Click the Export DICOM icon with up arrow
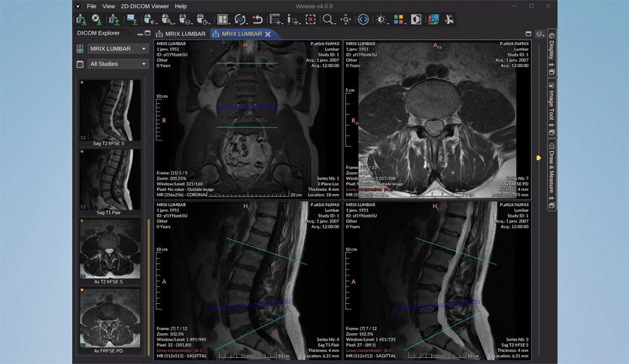629x364 pixels. 114,20
